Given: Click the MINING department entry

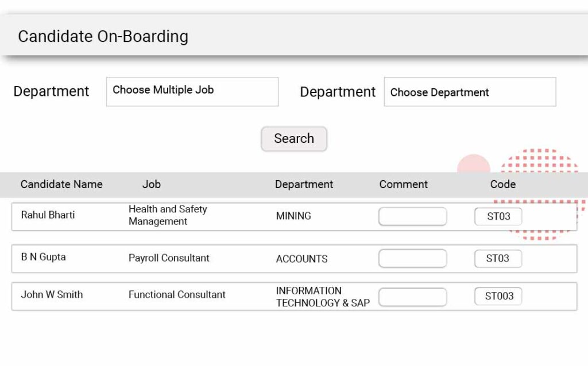Looking at the screenshot, I should 293,216.
